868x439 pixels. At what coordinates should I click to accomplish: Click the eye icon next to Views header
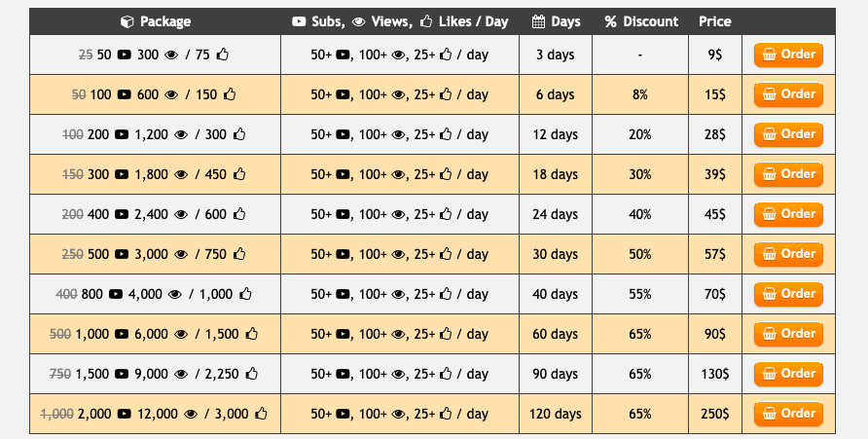(x=359, y=21)
